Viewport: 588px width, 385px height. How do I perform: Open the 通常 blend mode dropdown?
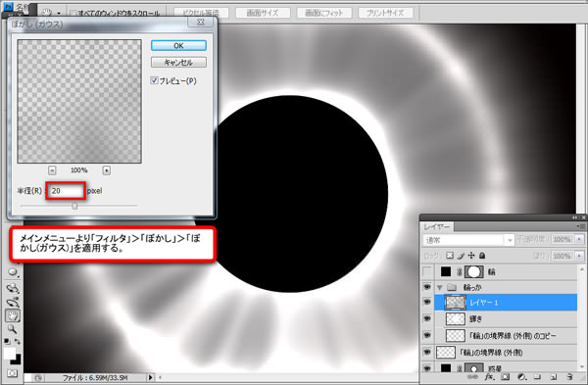(x=468, y=240)
